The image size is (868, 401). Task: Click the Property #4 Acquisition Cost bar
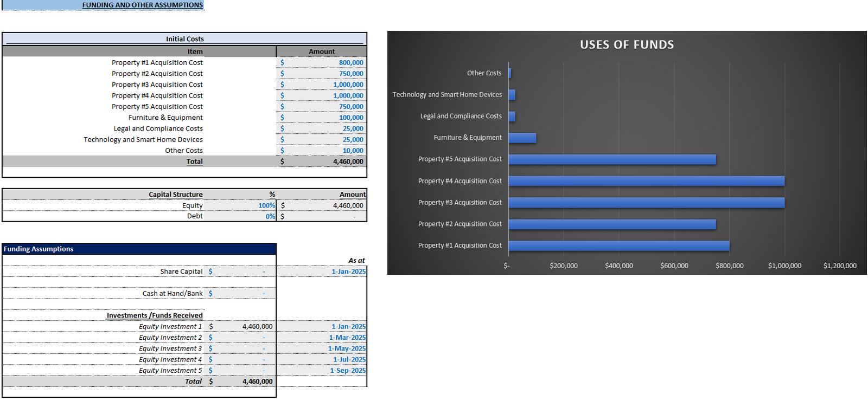point(646,181)
